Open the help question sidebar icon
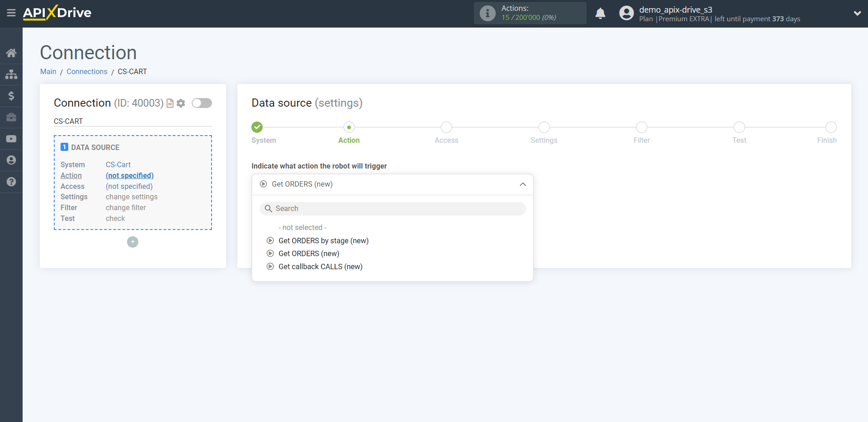Image resolution: width=868 pixels, height=422 pixels. pos(11,182)
